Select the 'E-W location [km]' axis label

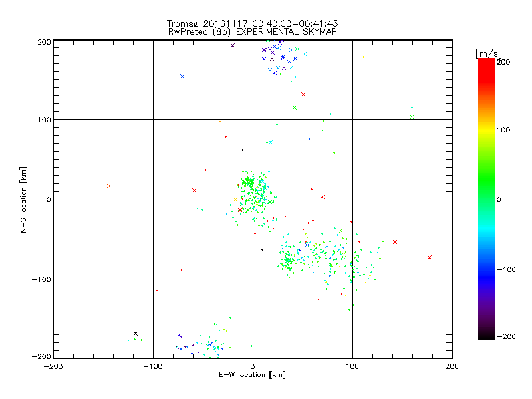tap(252, 374)
